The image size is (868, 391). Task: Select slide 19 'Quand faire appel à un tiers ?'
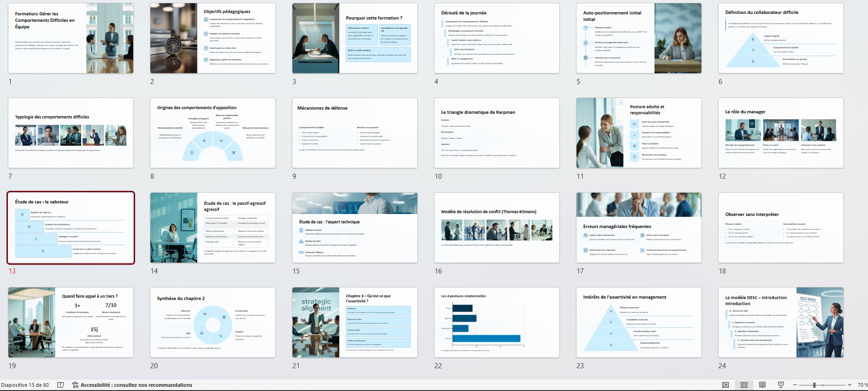pos(71,322)
